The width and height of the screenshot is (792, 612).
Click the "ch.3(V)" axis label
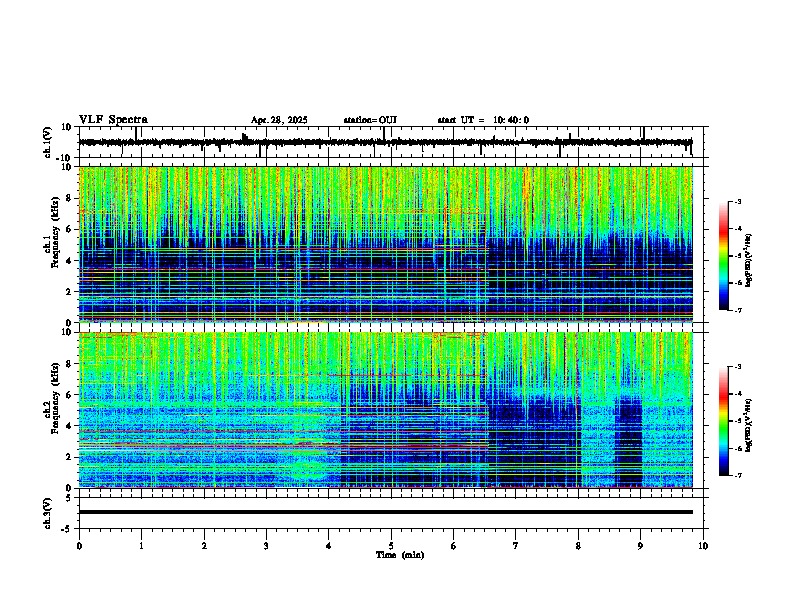tap(48, 513)
